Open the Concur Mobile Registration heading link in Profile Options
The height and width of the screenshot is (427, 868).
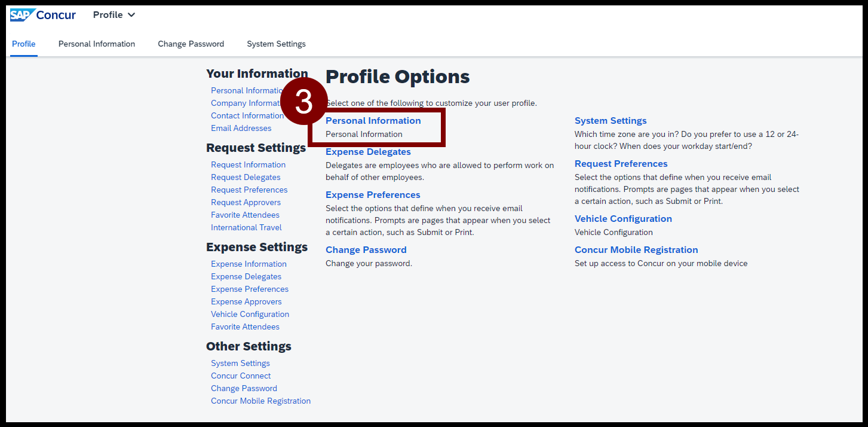(x=636, y=250)
